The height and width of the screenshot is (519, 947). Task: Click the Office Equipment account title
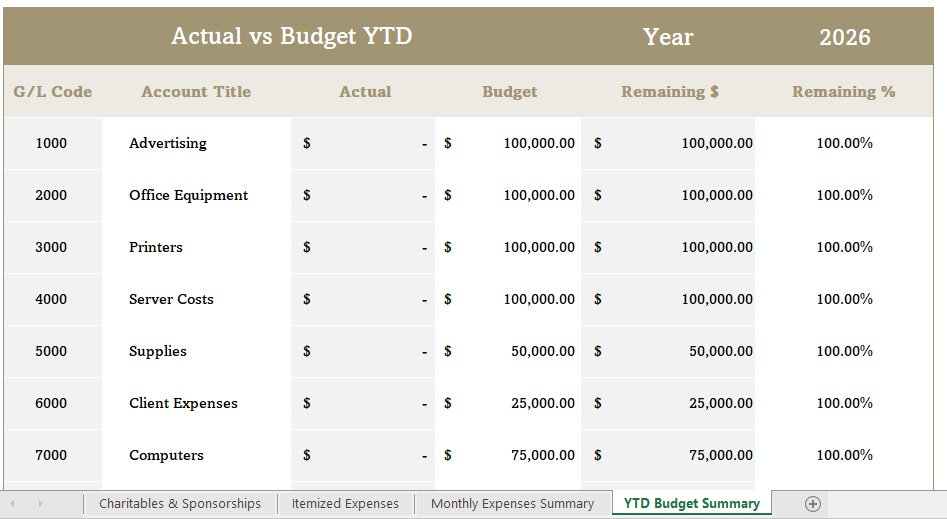[x=188, y=195]
